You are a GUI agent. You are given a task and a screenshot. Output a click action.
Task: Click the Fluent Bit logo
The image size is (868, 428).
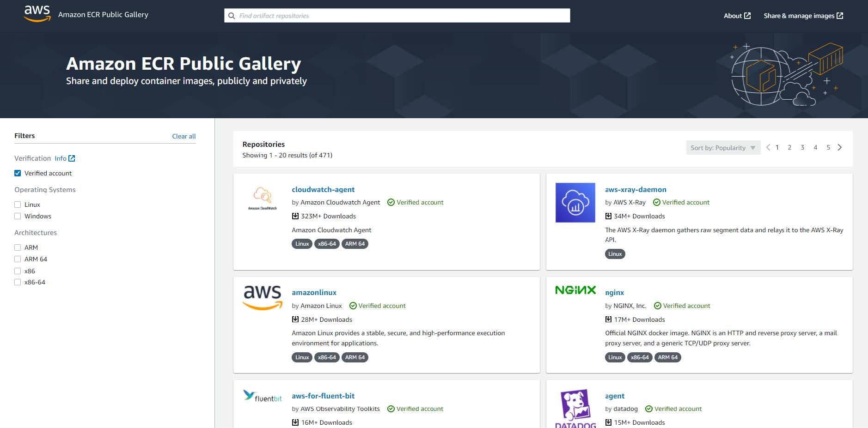pos(262,396)
